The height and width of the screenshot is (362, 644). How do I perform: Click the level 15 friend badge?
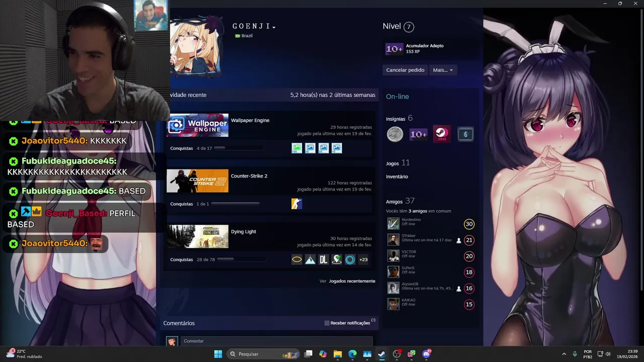tap(469, 304)
